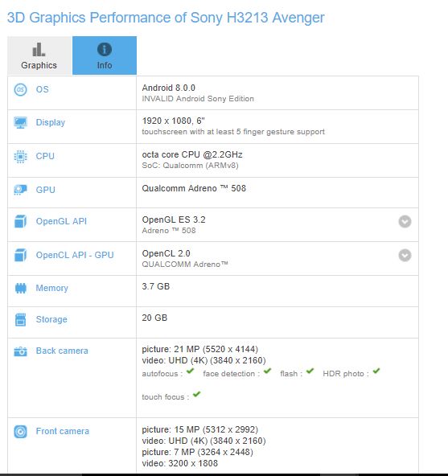Click the Memory label
Viewport: 448px width, 476px height.
[52, 288]
